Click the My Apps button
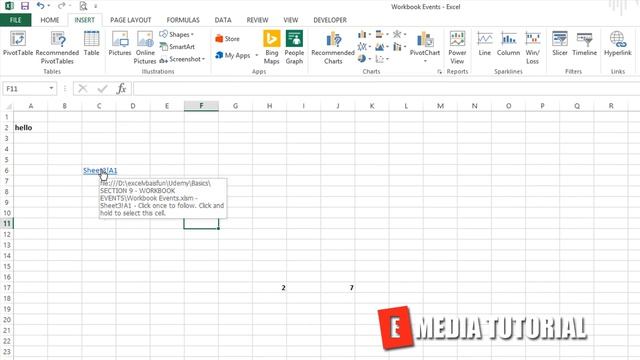640x360 pixels. click(233, 55)
